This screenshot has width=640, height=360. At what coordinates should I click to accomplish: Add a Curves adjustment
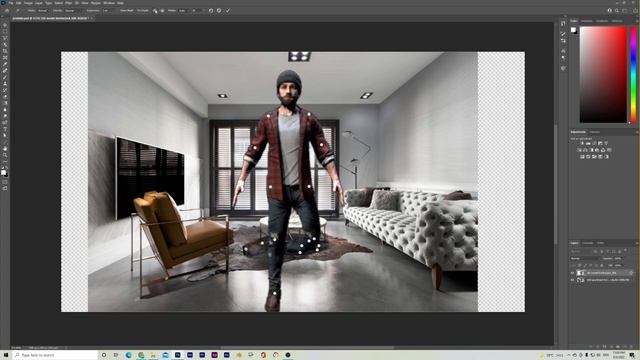(594, 143)
